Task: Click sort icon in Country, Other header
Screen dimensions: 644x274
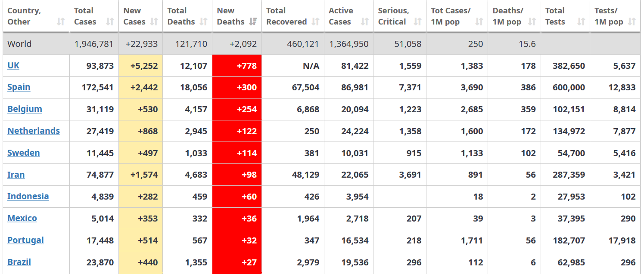Action: coord(61,22)
